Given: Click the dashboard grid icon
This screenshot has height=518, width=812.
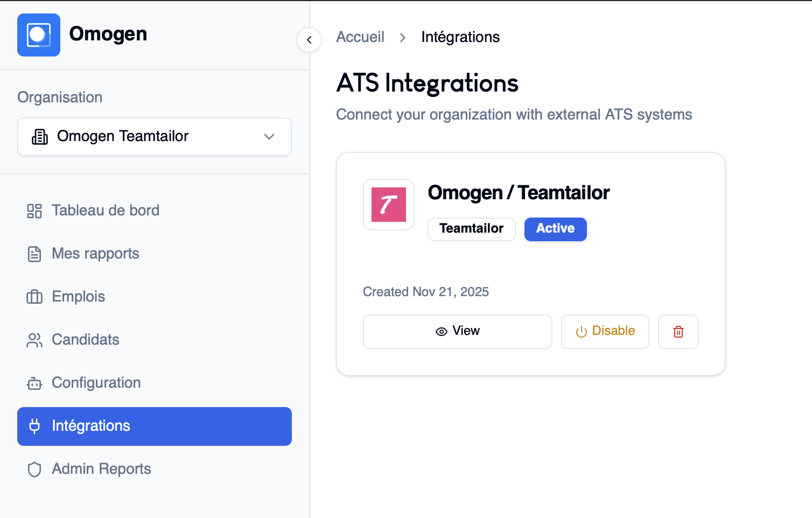Looking at the screenshot, I should [34, 211].
